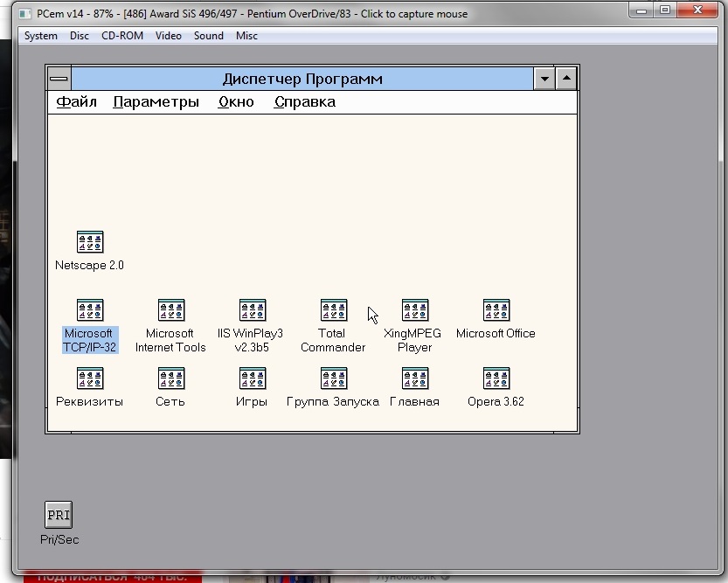Open PCem System menu

click(41, 36)
